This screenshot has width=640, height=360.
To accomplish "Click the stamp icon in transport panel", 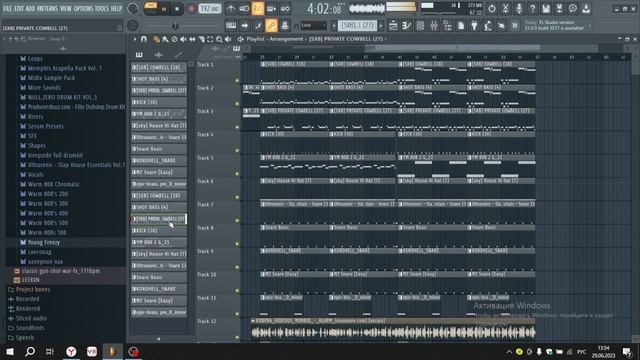I will pyautogui.click(x=285, y=26).
